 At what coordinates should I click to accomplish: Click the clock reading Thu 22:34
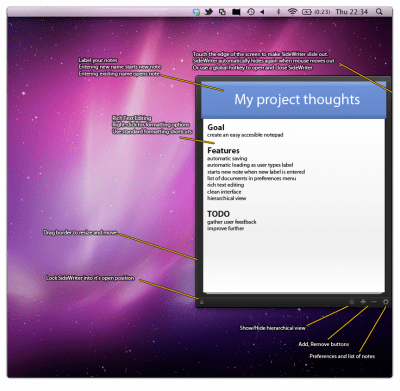pos(351,12)
